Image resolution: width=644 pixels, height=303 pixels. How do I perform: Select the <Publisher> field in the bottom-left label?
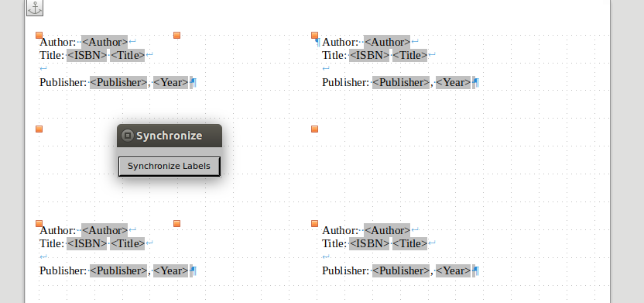[118, 270]
